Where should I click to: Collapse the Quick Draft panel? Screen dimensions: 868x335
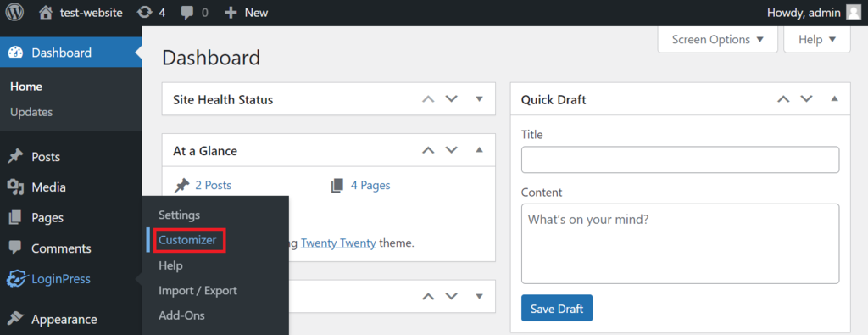(x=835, y=99)
